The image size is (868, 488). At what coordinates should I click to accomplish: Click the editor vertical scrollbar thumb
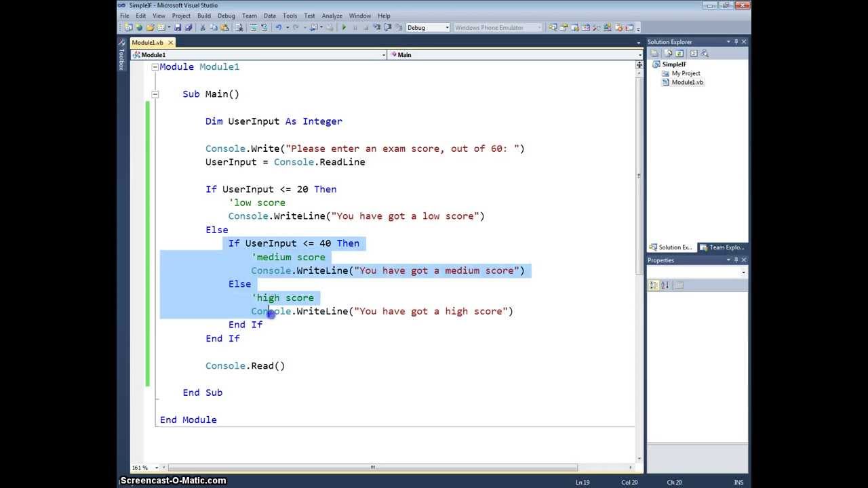[639, 176]
